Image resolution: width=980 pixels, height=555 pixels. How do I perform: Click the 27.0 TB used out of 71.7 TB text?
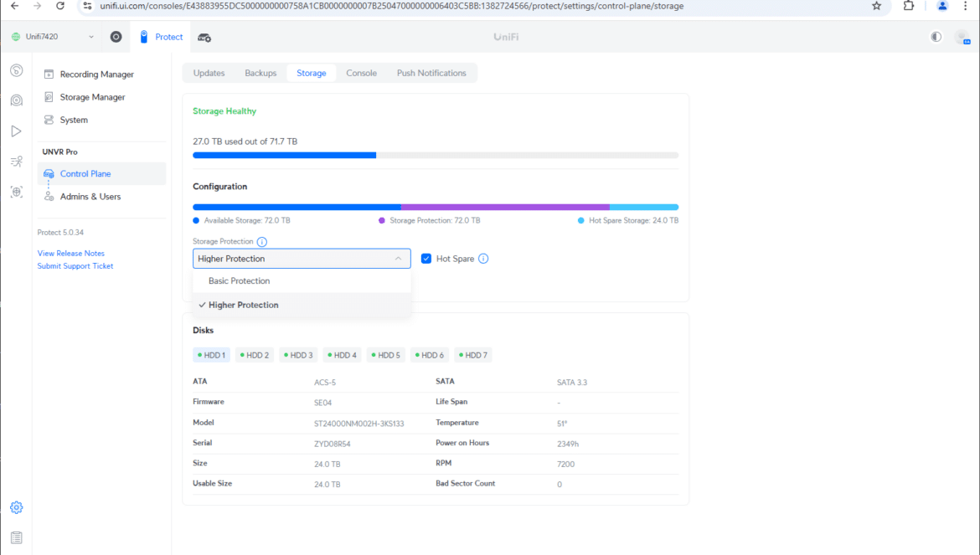(x=245, y=141)
